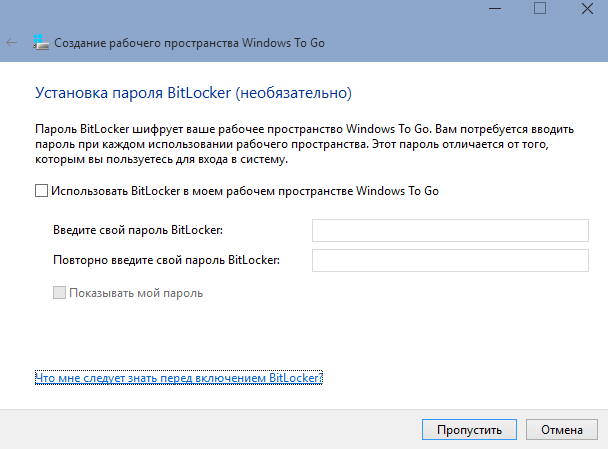
Task: Focus the 'Повторно введите свой пароль BitLocker' field
Action: coord(450,260)
